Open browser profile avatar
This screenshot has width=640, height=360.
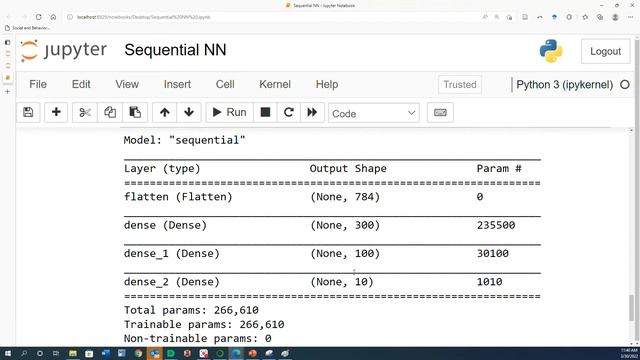click(615, 17)
